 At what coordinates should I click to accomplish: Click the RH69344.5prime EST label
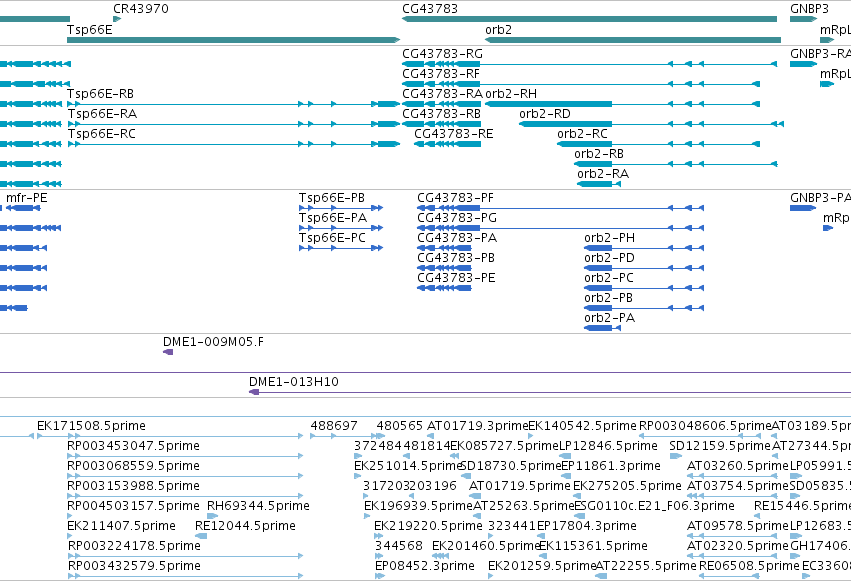[x=258, y=507]
